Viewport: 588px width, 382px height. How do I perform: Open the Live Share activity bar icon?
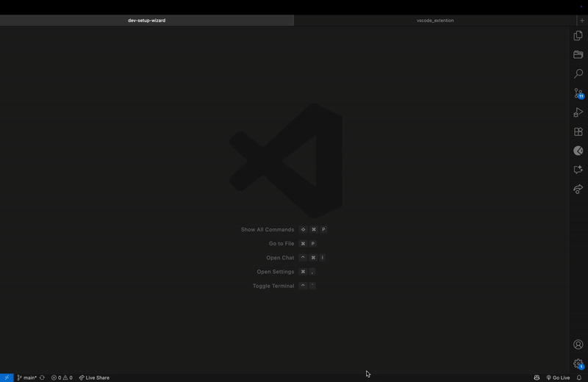point(578,190)
